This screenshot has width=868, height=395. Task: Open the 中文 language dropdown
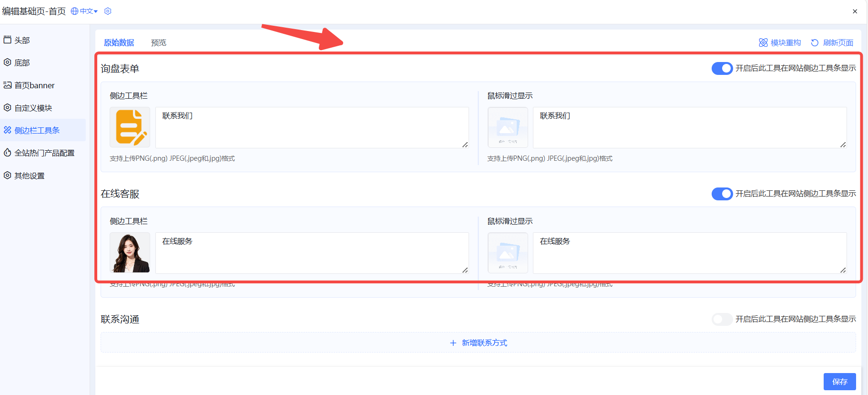[x=85, y=11]
